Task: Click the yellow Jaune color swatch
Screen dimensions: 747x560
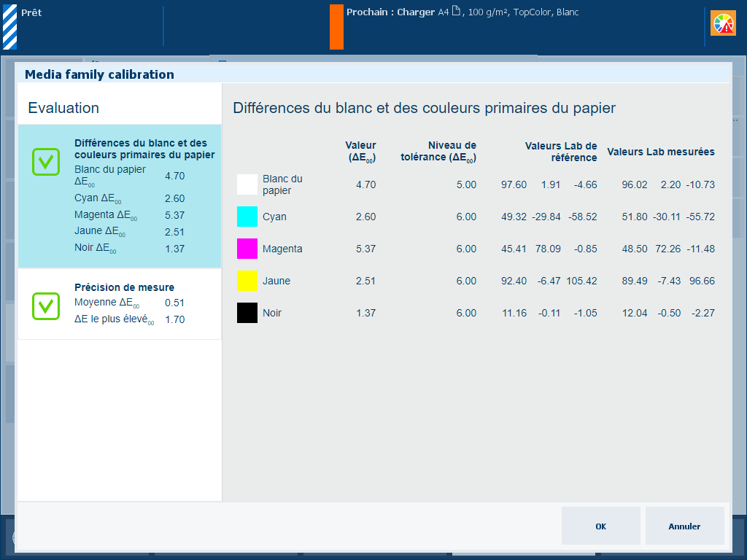Action: click(x=247, y=281)
